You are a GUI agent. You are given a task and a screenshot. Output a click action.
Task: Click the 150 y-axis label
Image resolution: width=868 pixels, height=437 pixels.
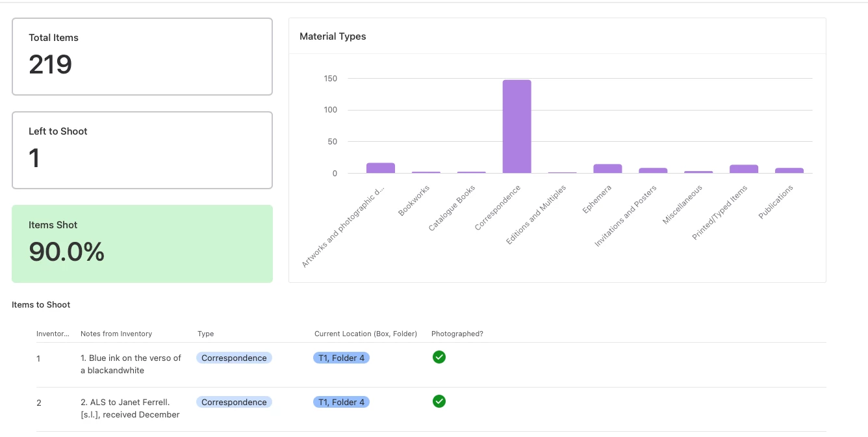(331, 79)
